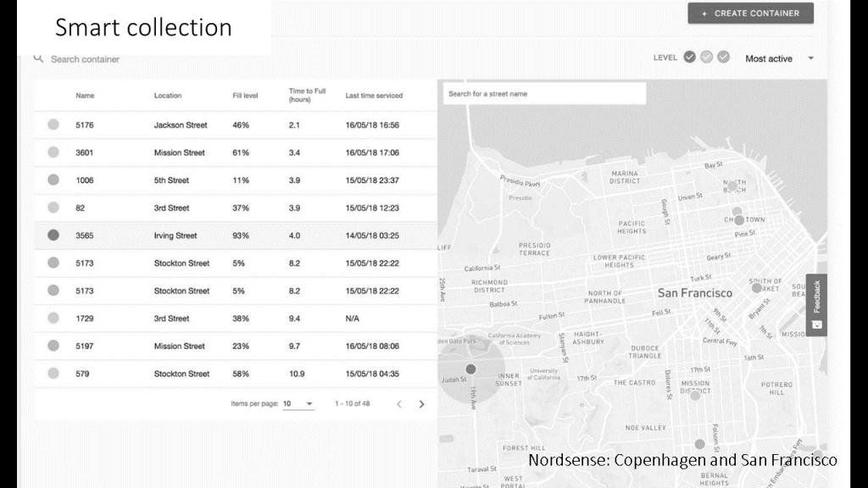Toggle the third LEVEL filter checkmark
This screenshot has width=868, height=488.
(x=723, y=58)
